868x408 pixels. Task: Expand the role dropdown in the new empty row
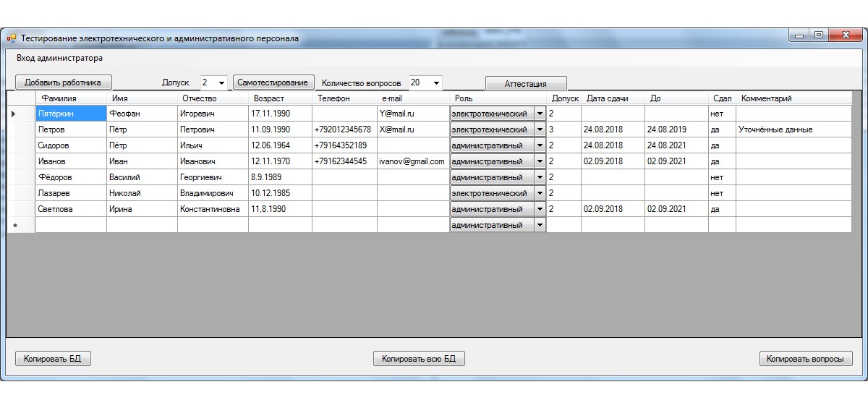click(540, 225)
